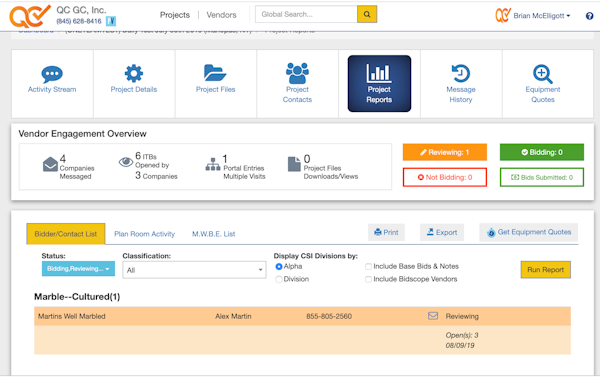Filter by the Not Bidding: 0 button
The height and width of the screenshot is (377, 600).
445,178
